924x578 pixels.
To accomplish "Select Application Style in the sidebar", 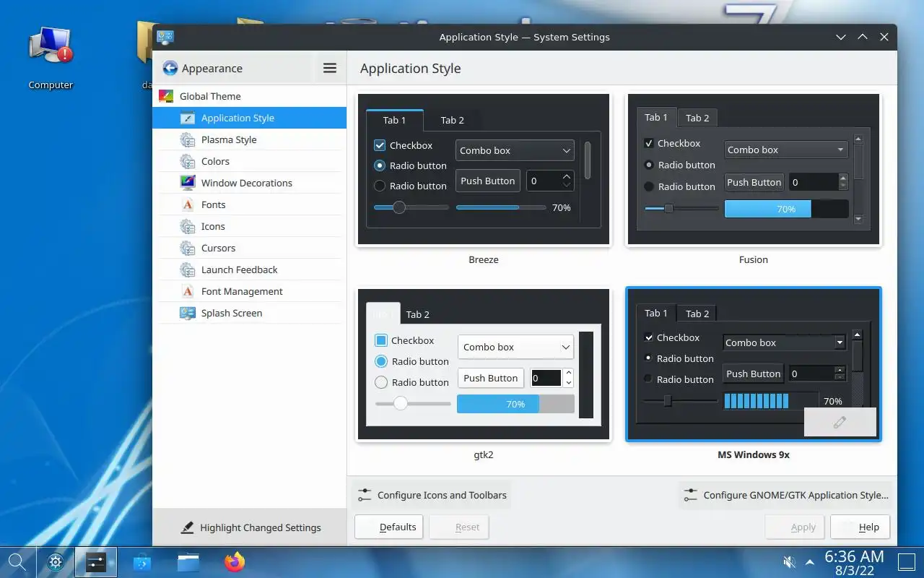I will click(x=249, y=118).
